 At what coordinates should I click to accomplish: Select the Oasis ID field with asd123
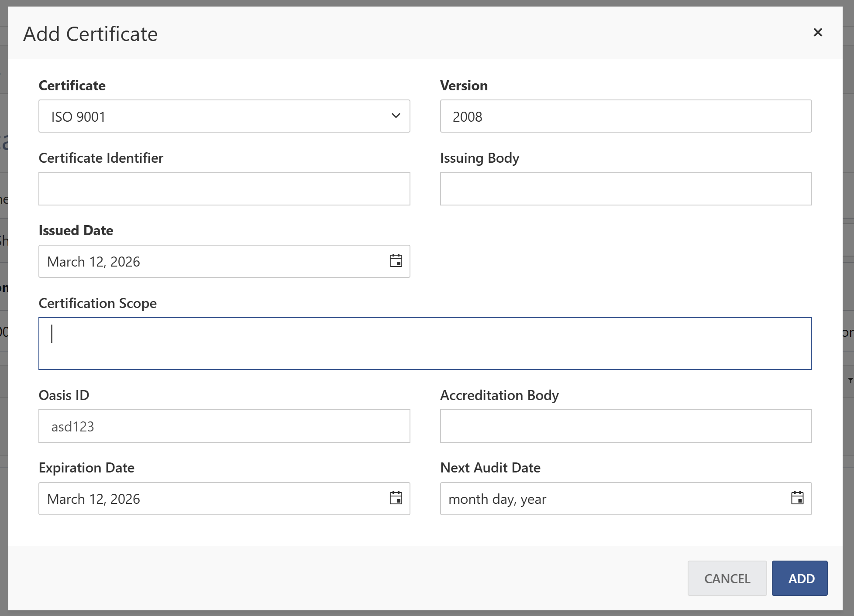[224, 426]
